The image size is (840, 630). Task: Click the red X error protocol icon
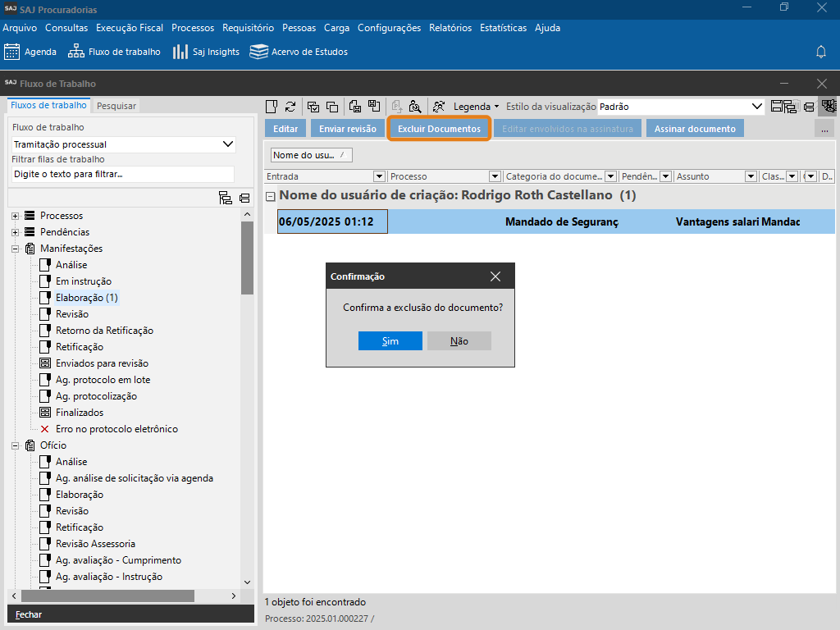[45, 429]
